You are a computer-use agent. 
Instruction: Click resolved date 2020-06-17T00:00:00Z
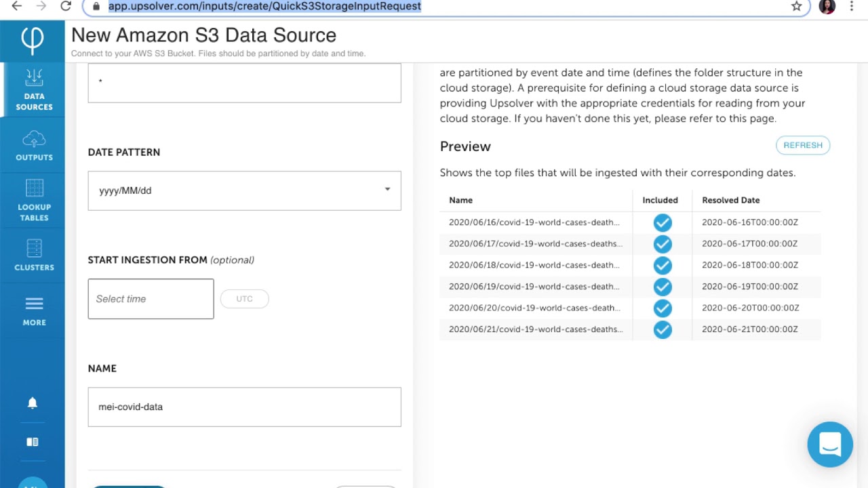[x=750, y=244]
